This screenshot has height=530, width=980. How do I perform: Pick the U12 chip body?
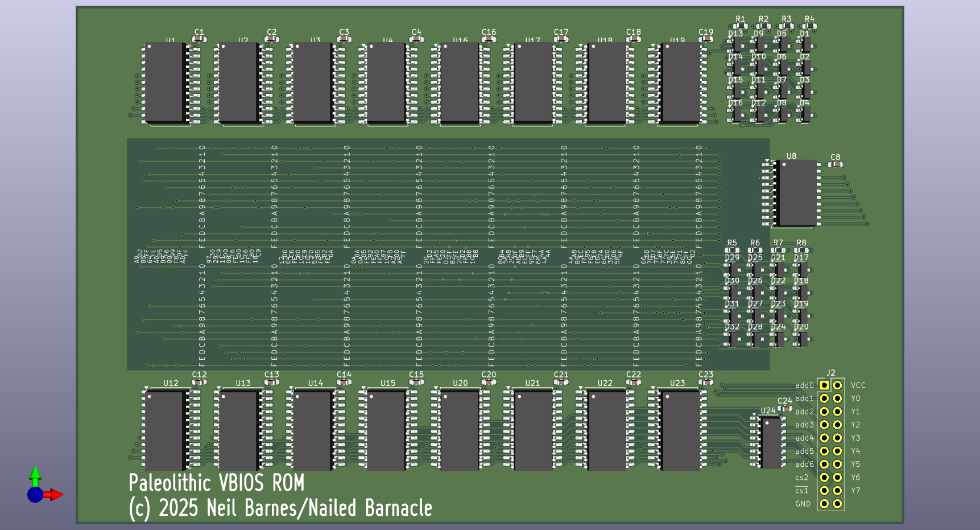(164, 430)
